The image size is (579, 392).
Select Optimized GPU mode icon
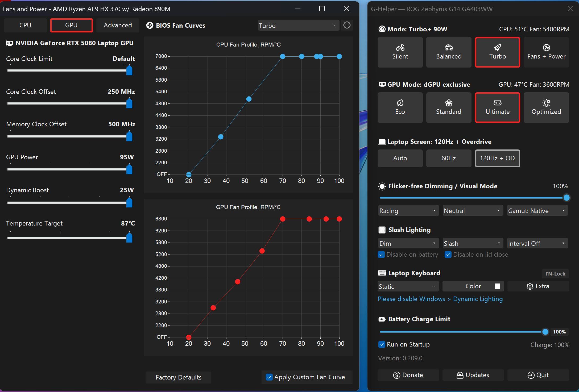coord(546,103)
